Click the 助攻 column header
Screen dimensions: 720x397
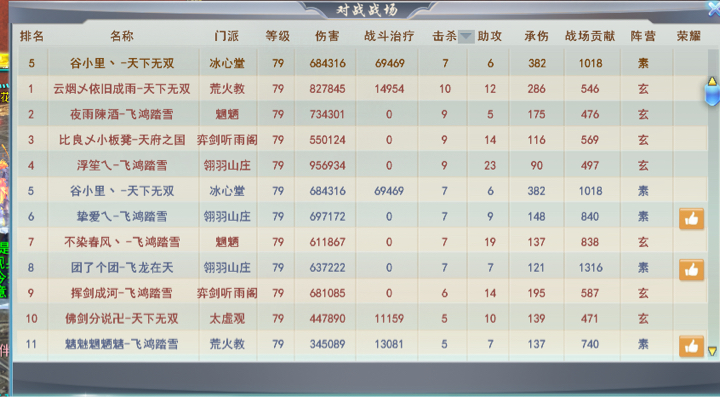[489, 36]
